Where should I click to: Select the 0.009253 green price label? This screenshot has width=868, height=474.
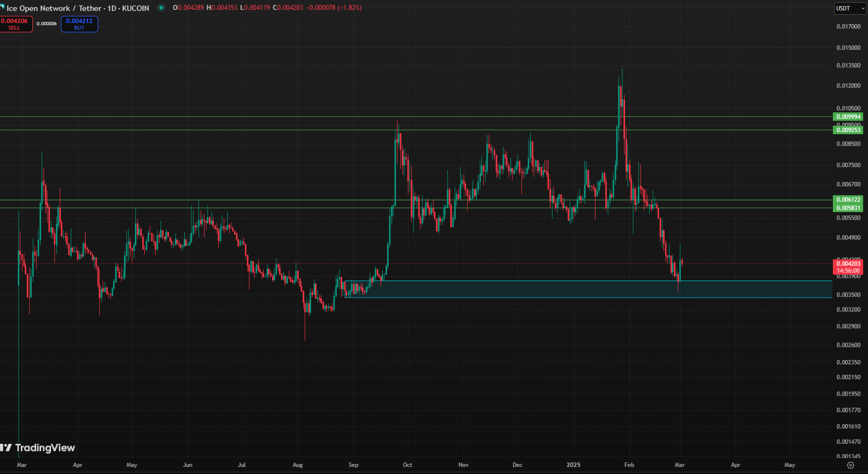pyautogui.click(x=848, y=130)
